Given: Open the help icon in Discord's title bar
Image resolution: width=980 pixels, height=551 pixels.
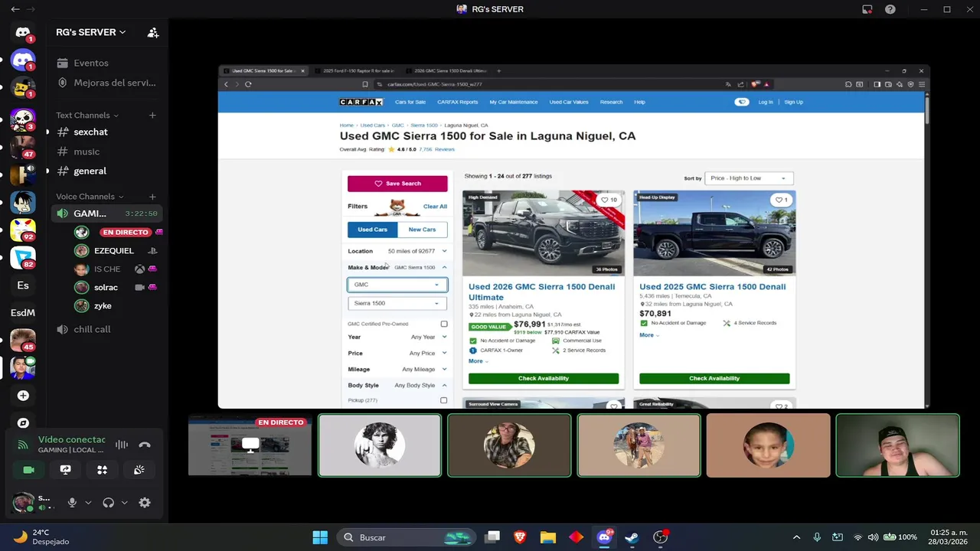Looking at the screenshot, I should [890, 9].
